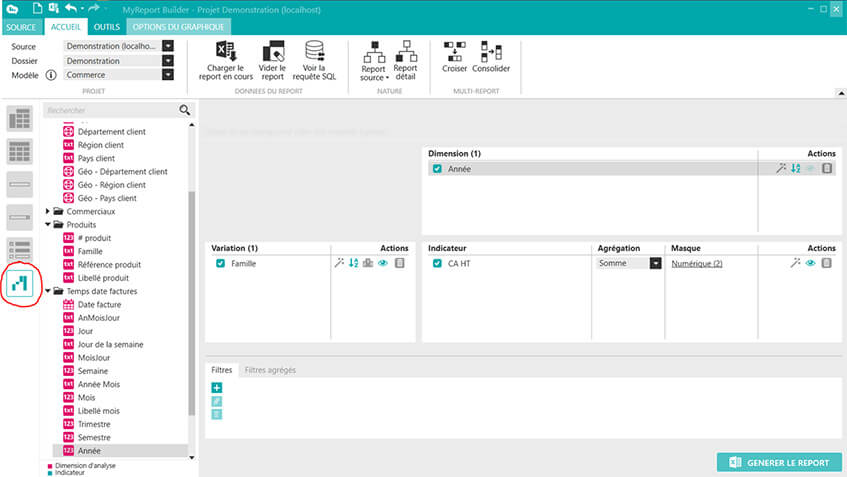
Task: Click the field tree scrollbar down arrow
Action: pyautogui.click(x=192, y=458)
